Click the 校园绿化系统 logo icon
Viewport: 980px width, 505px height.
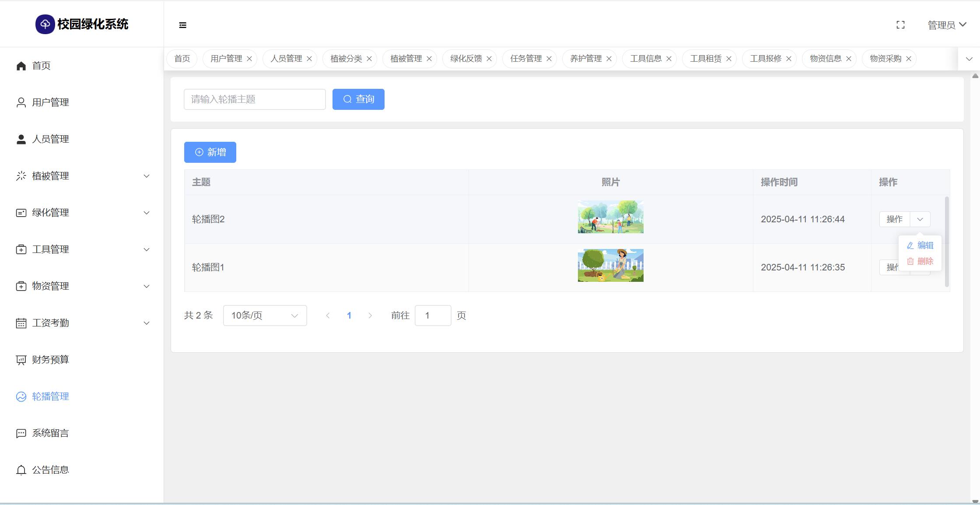click(x=45, y=24)
